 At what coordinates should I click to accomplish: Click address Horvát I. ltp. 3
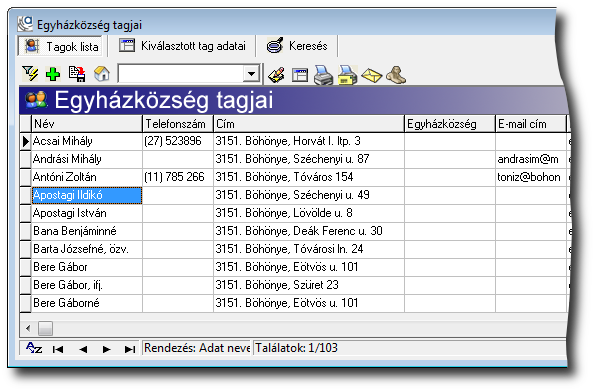[308, 141]
